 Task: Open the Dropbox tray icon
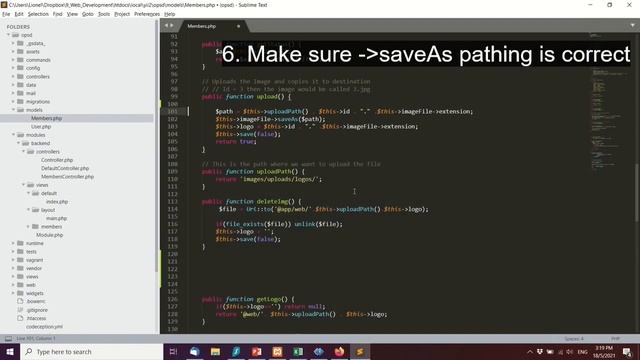540,351
